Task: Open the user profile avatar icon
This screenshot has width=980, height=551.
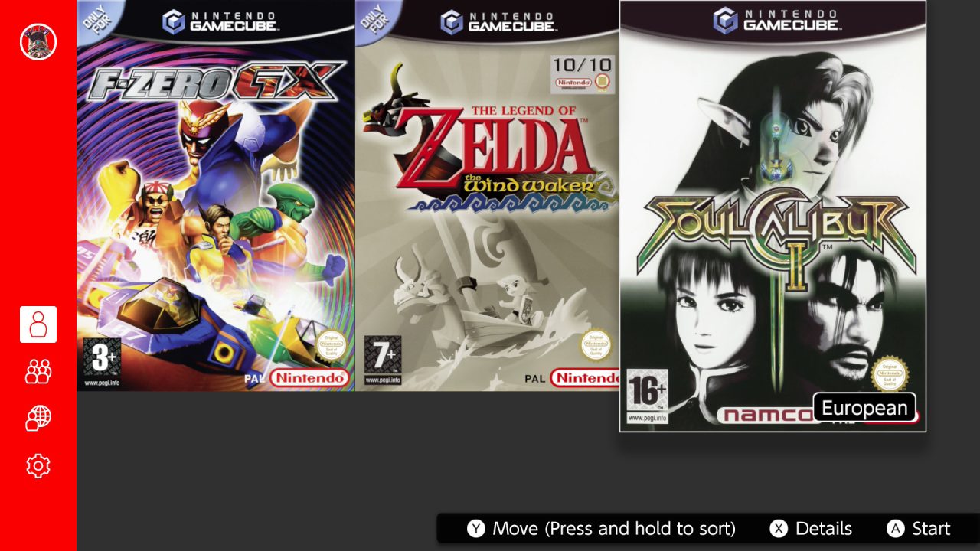Action: point(38,41)
